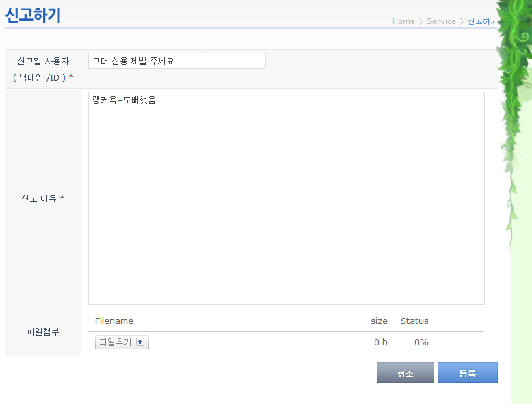Click the size column header

(379, 321)
